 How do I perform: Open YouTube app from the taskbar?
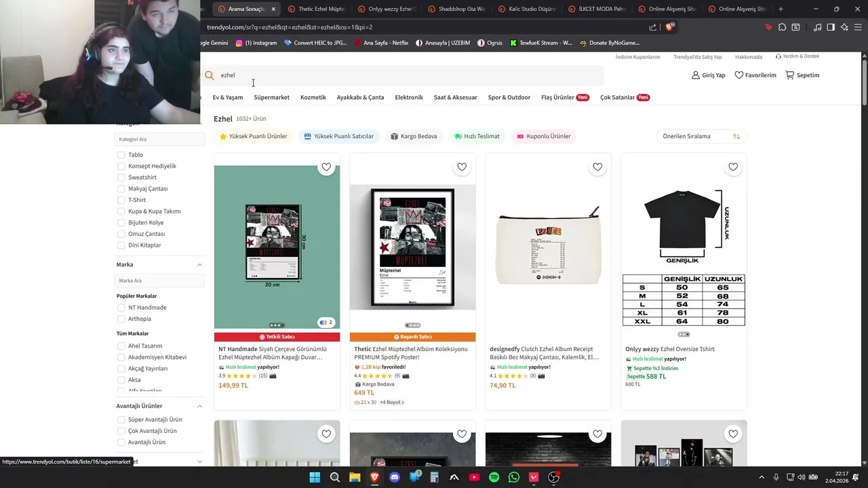click(474, 477)
